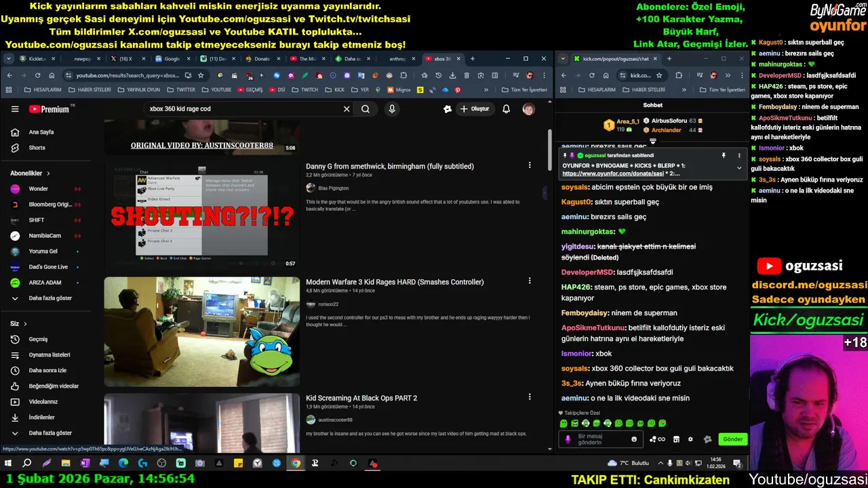Image resolution: width=868 pixels, height=488 pixels.
Task: Open the oyunfor.com donate link in pinned message
Action: (x=612, y=174)
